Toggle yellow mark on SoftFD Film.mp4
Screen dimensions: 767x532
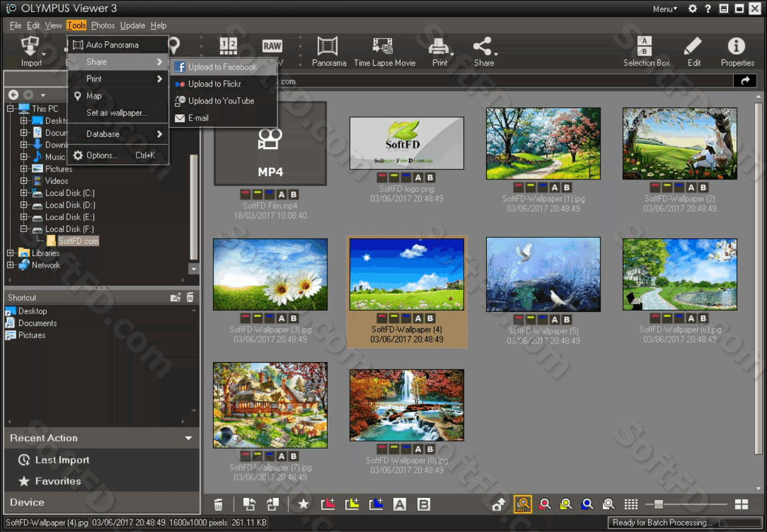258,194
